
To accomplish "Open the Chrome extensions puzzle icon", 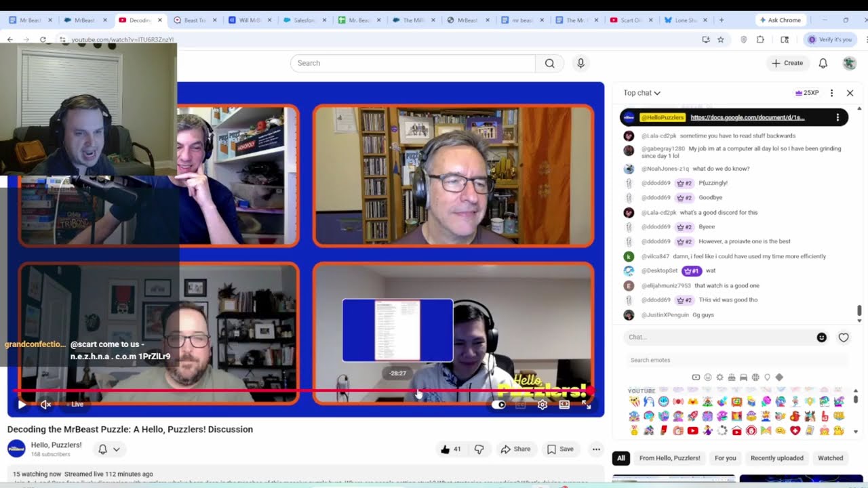I will tap(760, 39).
